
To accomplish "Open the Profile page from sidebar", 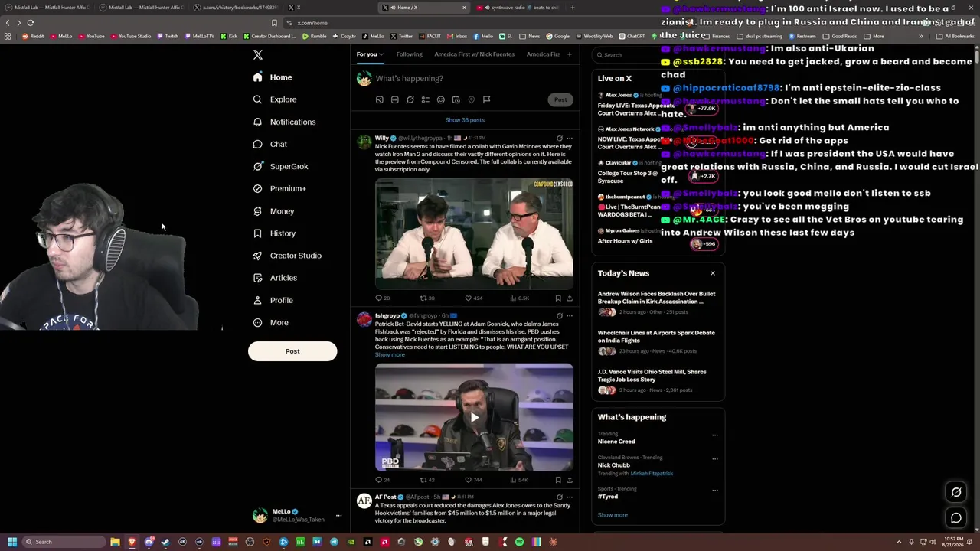I will coord(273,300).
